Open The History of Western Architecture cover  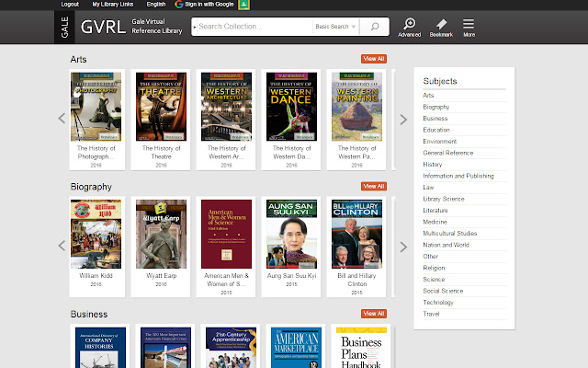coord(227,107)
